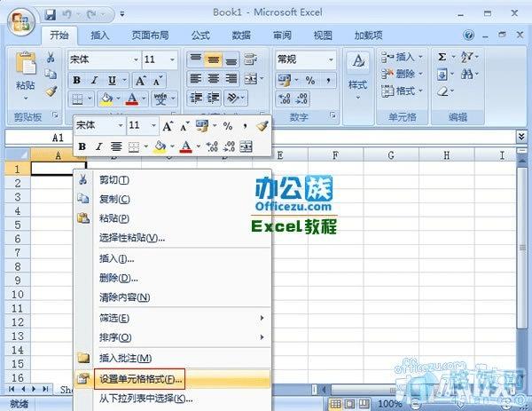Screen dimensions: 532x411
Task: Click the mini toolbar Font Color swatch
Action: pyautogui.click(x=185, y=146)
